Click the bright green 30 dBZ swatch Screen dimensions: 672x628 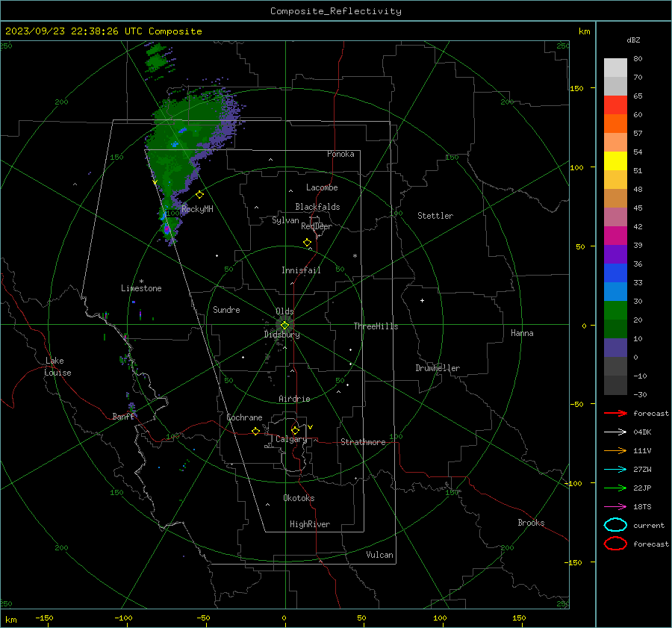(615, 310)
